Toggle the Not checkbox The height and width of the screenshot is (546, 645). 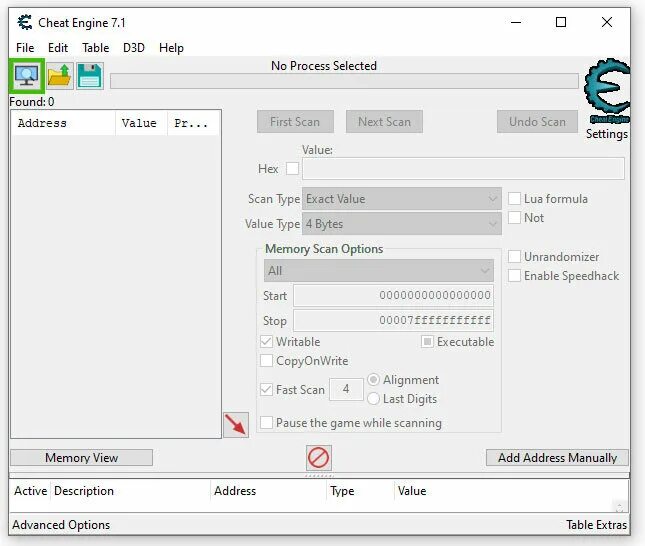(514, 218)
